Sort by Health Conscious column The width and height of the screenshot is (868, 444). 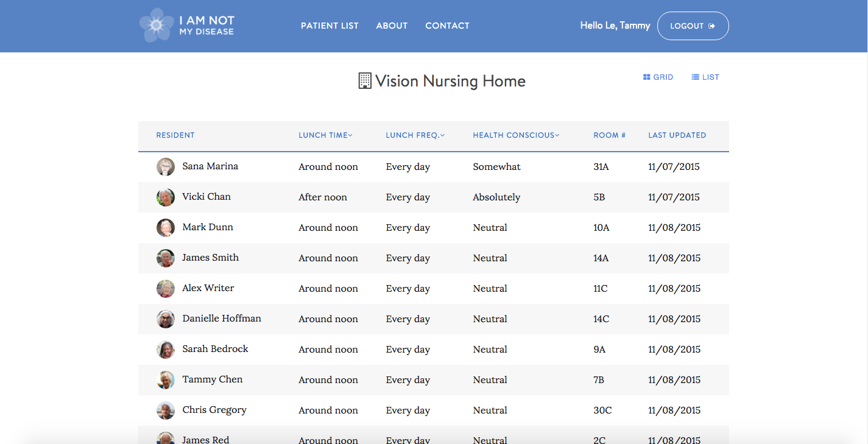[x=516, y=135]
